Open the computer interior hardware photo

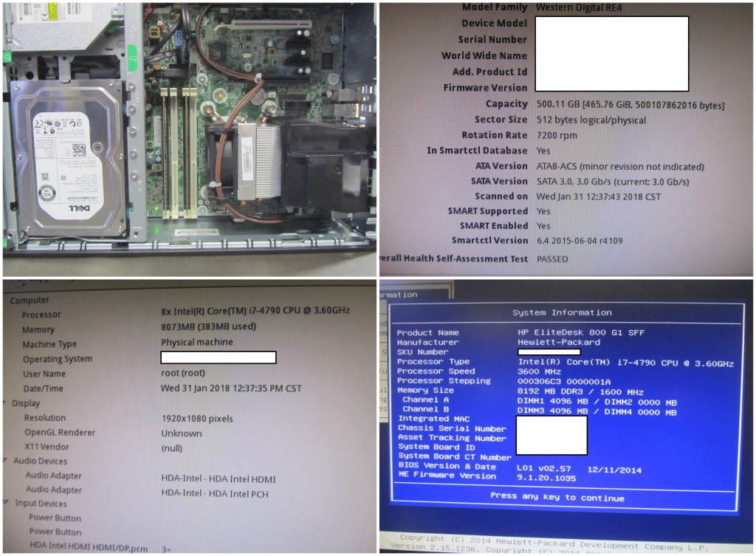tap(190, 140)
